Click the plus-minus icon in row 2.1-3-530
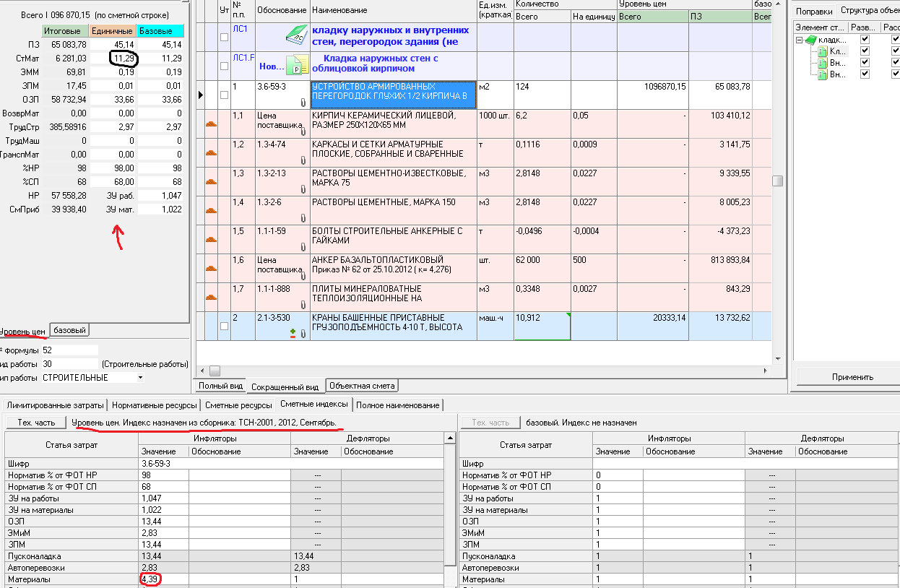Viewport: 900px width, 588px height. (293, 333)
